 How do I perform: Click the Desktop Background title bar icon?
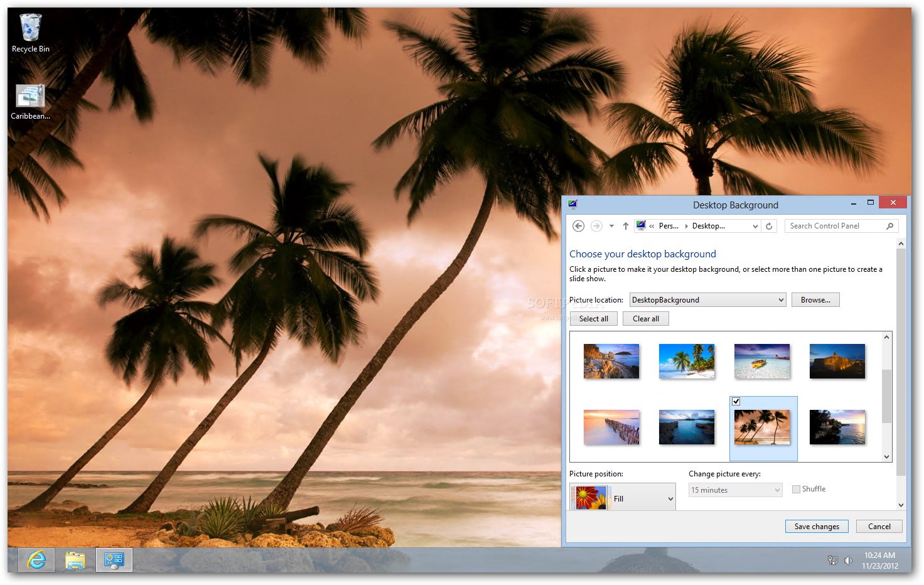tap(572, 205)
